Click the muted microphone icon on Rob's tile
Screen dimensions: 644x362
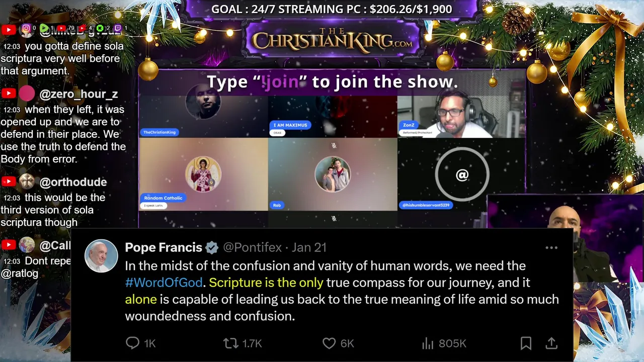(x=333, y=145)
